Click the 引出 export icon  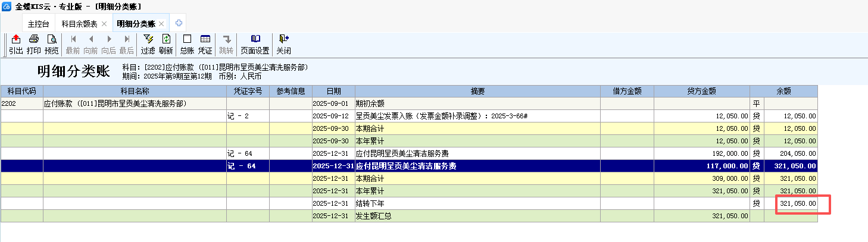(16, 44)
